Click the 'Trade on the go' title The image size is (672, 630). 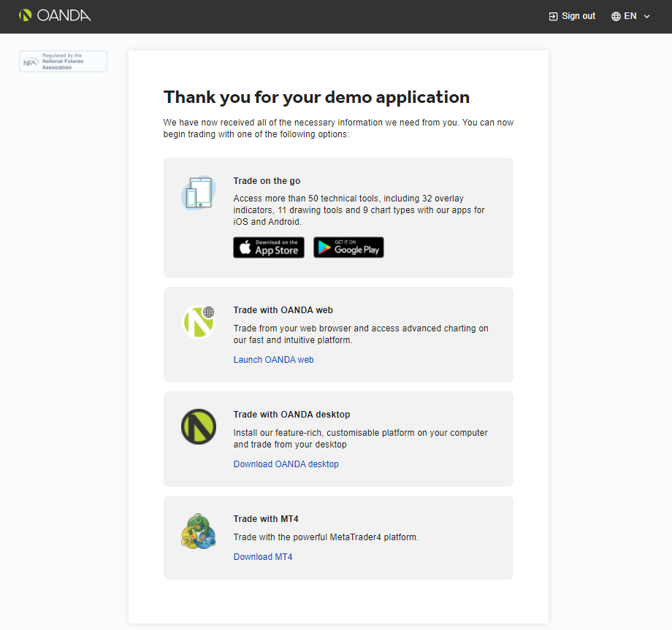point(267,181)
